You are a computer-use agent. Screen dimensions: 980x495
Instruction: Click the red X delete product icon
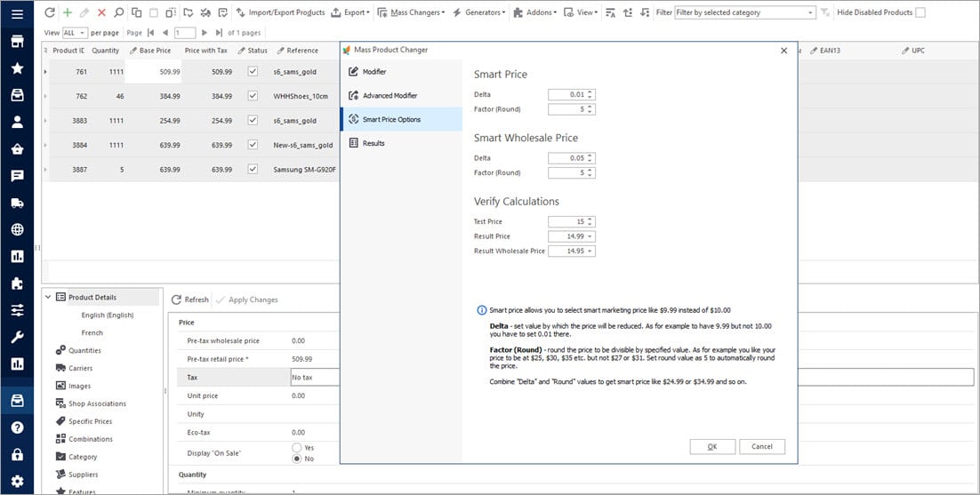coord(102,12)
